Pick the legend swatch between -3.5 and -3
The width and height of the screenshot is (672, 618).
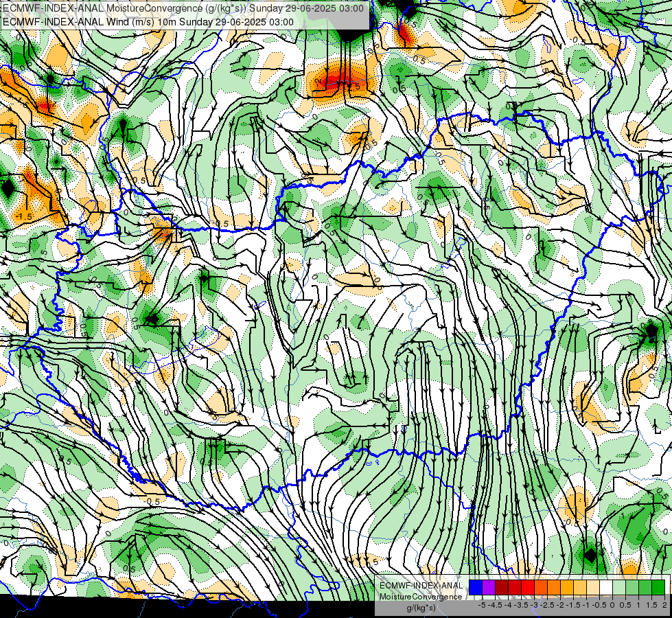pyautogui.click(x=528, y=587)
